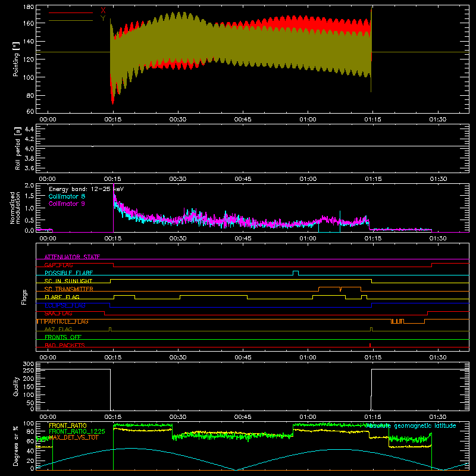Select the GAP_FLAG label

point(58,265)
